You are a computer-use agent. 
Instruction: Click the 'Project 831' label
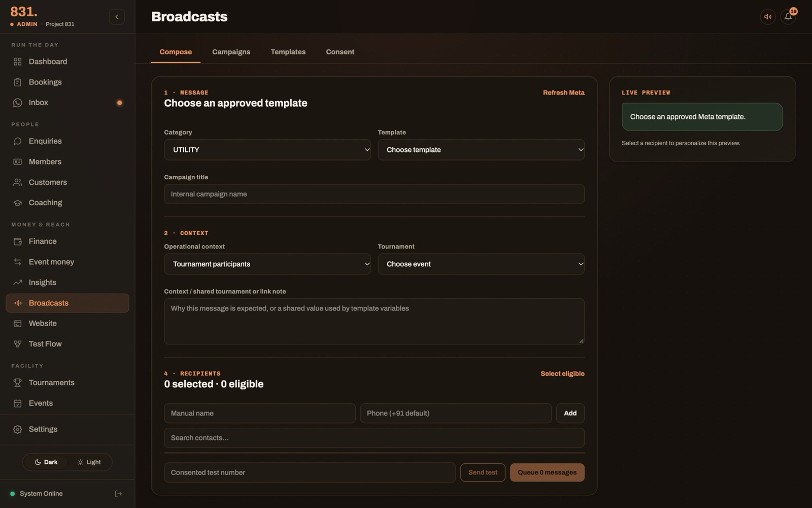point(60,24)
